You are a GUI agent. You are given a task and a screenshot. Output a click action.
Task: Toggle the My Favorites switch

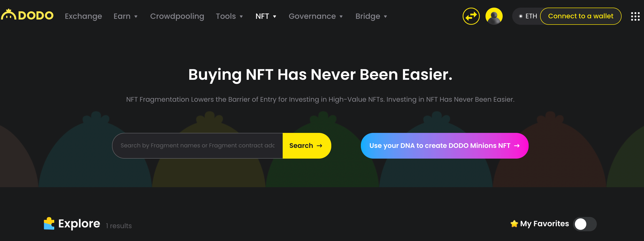click(x=585, y=224)
